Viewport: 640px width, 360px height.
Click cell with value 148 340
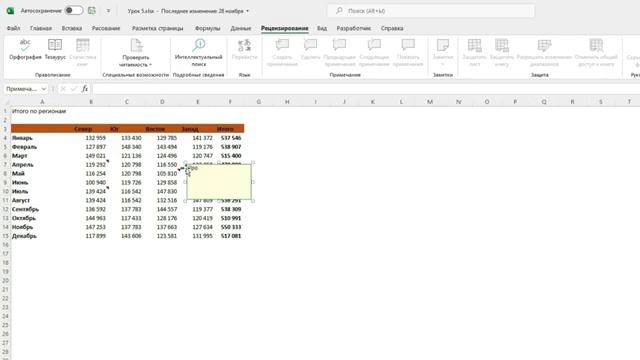(x=131, y=147)
